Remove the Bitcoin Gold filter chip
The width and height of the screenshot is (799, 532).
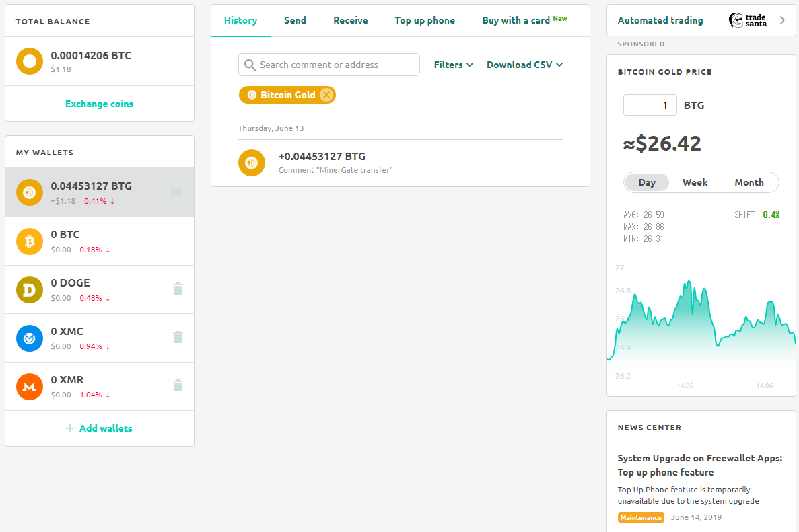pos(326,95)
